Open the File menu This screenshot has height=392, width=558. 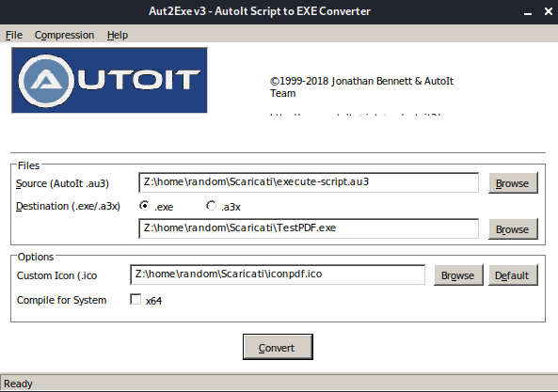click(14, 35)
